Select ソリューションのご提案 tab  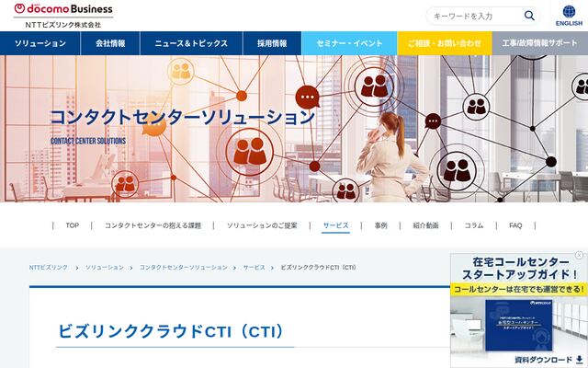(262, 225)
